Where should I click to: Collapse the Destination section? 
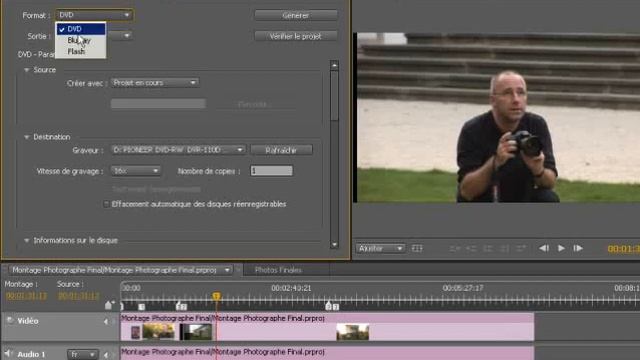[27, 137]
